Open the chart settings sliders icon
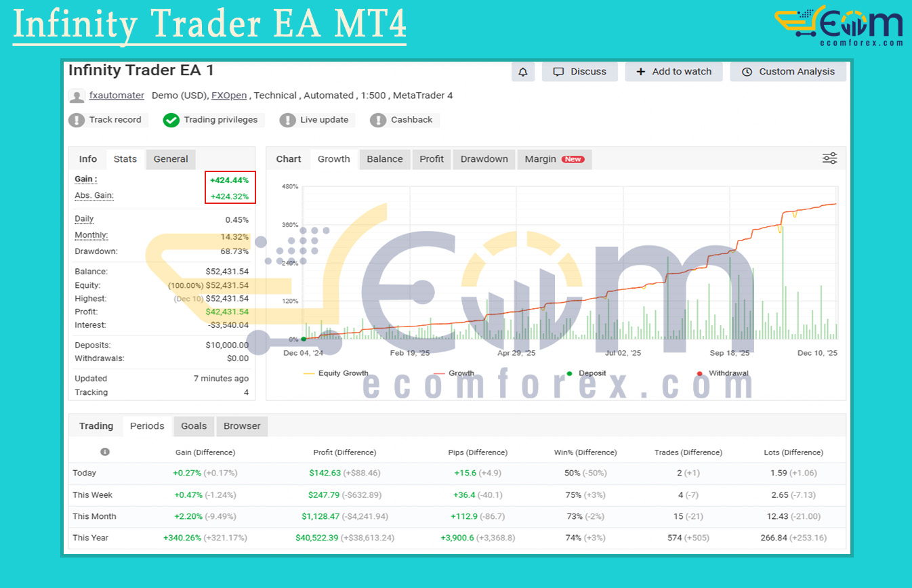The image size is (912, 588). (829, 158)
